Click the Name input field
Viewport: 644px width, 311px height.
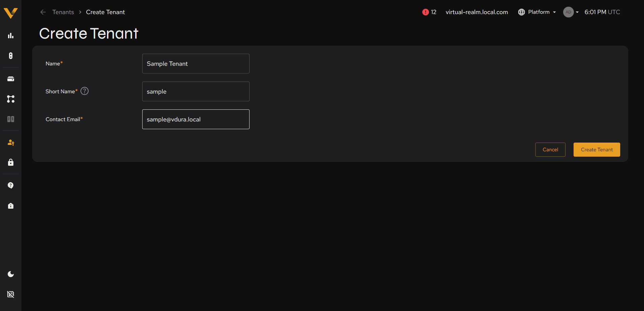click(x=196, y=63)
